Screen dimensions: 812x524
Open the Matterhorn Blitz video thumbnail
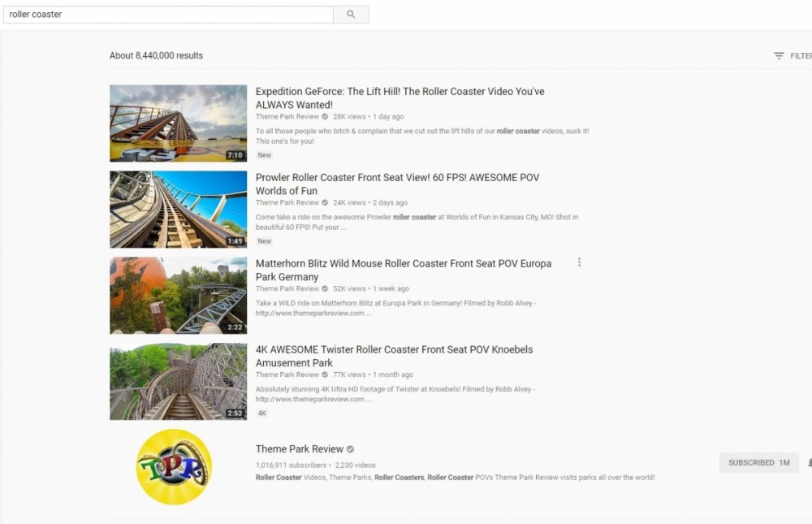click(178, 296)
